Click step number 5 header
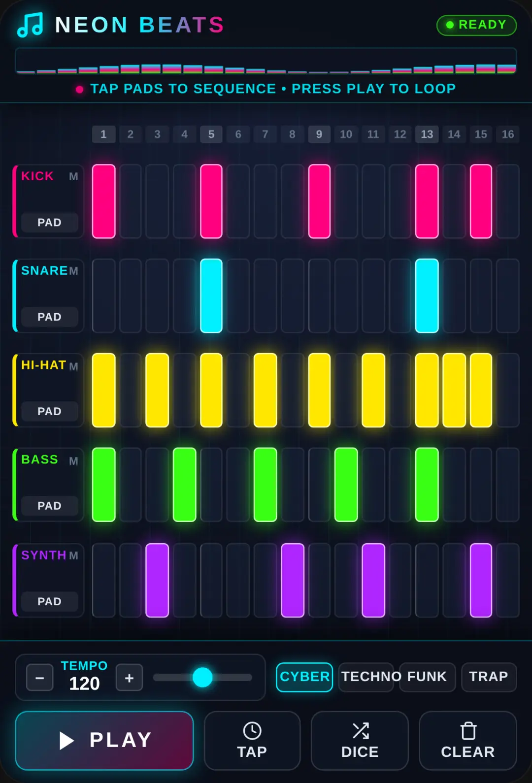The width and height of the screenshot is (532, 783). pos(211,134)
